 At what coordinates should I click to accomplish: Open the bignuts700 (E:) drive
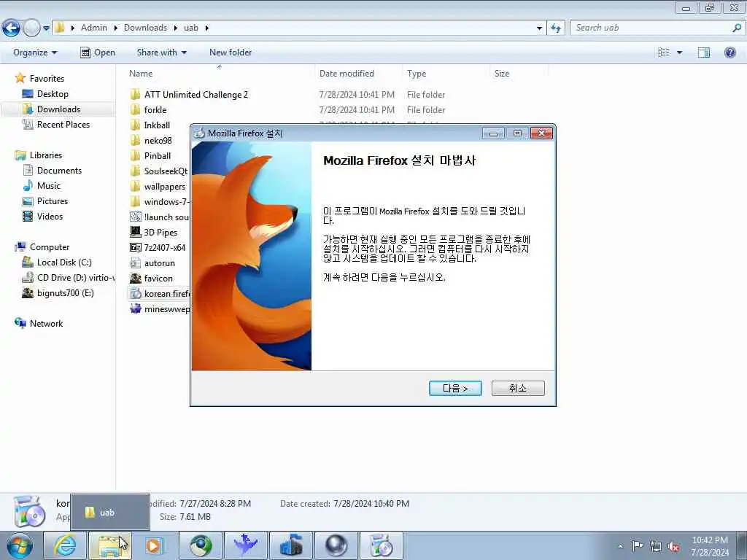[65, 293]
